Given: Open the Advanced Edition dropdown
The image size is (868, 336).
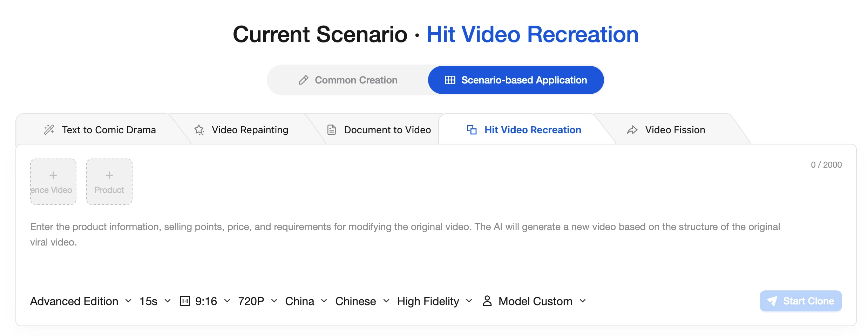Looking at the screenshot, I should pos(81,301).
